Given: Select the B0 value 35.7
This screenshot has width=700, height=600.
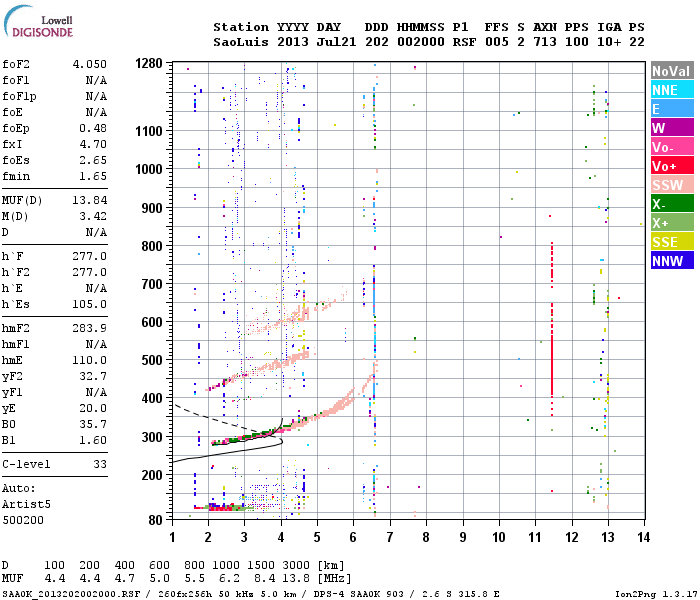Looking at the screenshot, I should coord(93,425).
